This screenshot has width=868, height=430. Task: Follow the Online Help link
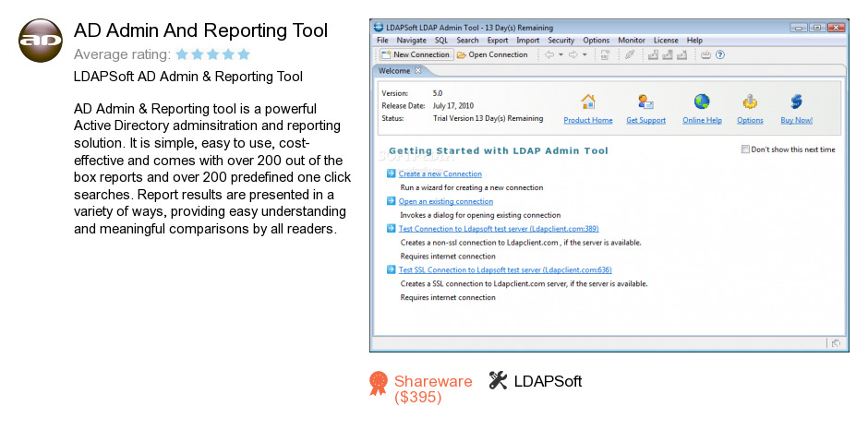tap(702, 120)
